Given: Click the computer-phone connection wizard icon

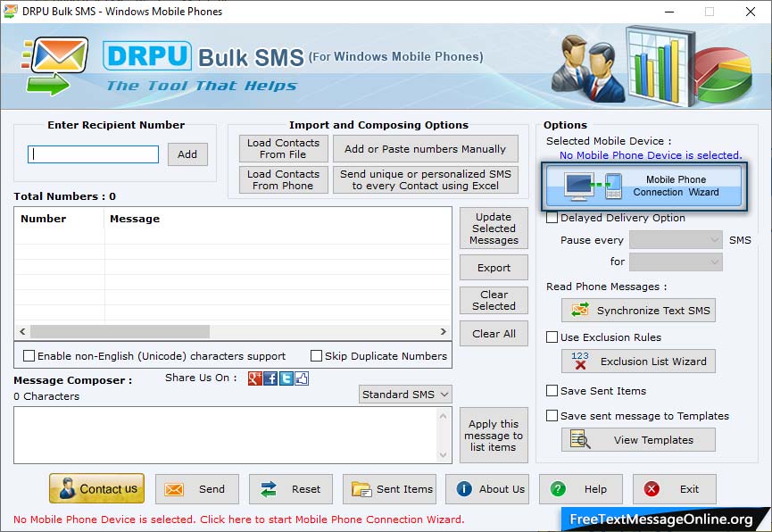Looking at the screenshot, I should [x=594, y=187].
